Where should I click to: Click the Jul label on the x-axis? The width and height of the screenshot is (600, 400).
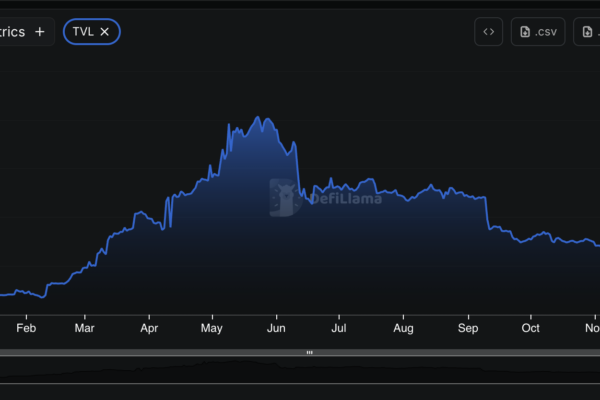tap(339, 328)
